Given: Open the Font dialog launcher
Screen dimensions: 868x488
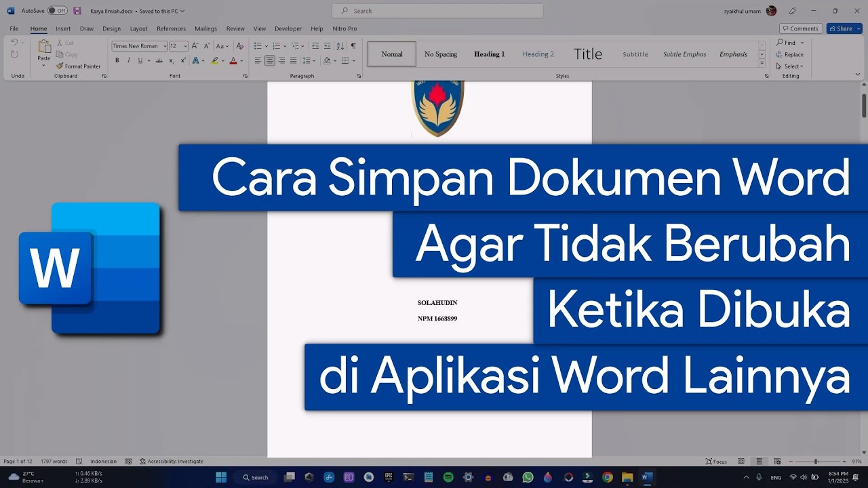Looking at the screenshot, I should pyautogui.click(x=245, y=76).
